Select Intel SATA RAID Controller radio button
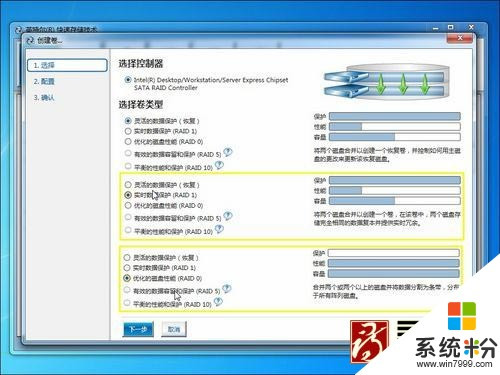The width and height of the screenshot is (500, 375). [128, 80]
